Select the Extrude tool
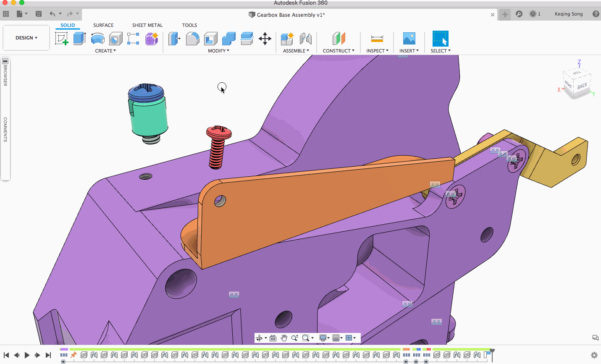The image size is (601, 364). [x=79, y=39]
